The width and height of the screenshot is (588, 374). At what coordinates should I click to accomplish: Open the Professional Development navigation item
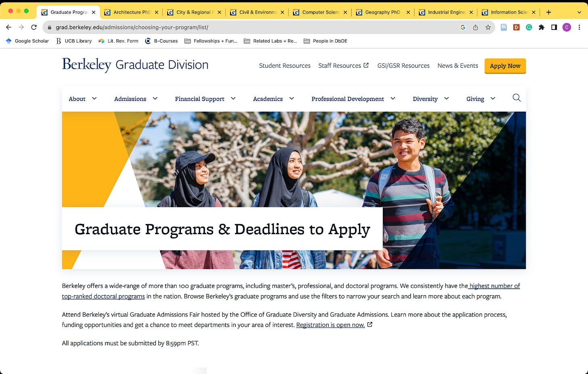(x=348, y=99)
